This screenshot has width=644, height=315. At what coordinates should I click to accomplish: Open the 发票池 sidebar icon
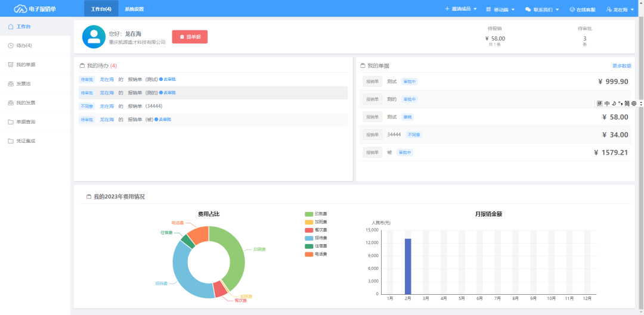click(11, 84)
